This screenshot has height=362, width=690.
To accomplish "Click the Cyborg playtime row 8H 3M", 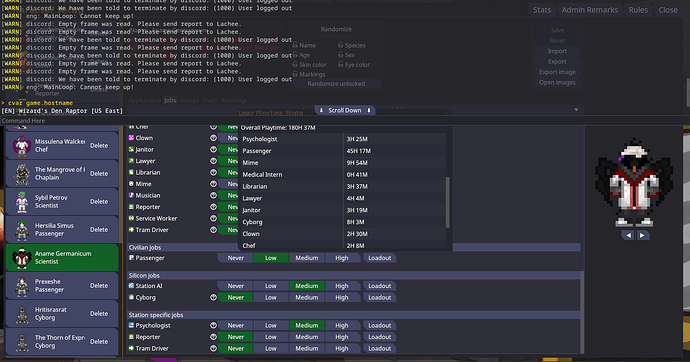I will (x=343, y=222).
